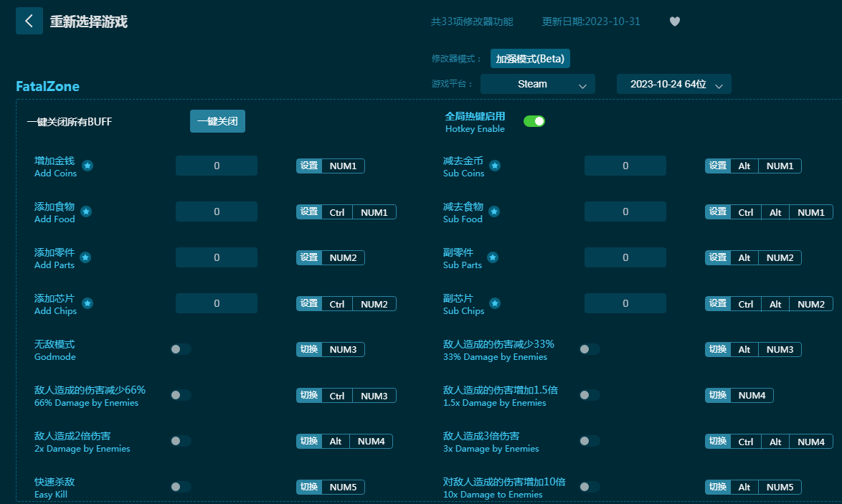Click star icon beside Add Coins
The width and height of the screenshot is (842, 504).
coord(87,166)
